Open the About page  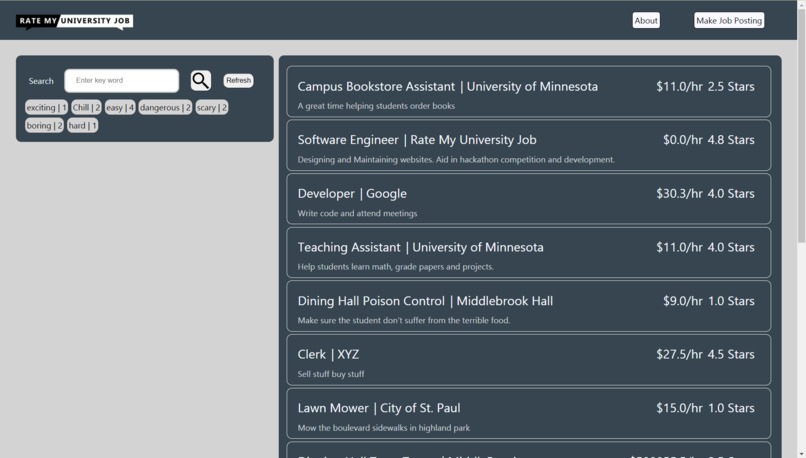pyautogui.click(x=646, y=21)
